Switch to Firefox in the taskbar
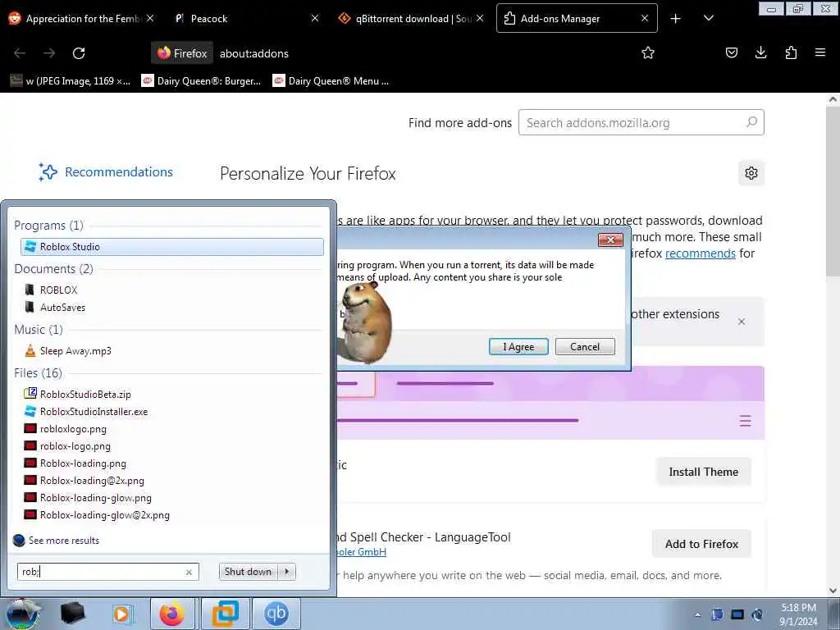 pos(172,614)
